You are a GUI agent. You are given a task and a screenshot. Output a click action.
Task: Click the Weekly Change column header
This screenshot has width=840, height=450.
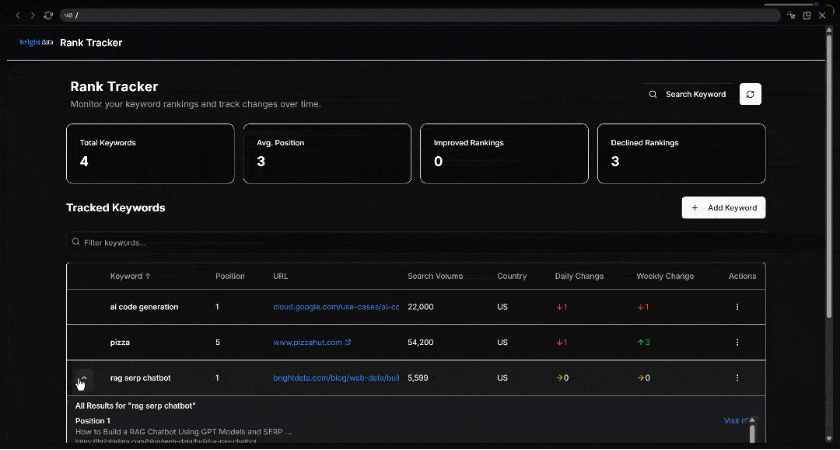[x=665, y=276]
